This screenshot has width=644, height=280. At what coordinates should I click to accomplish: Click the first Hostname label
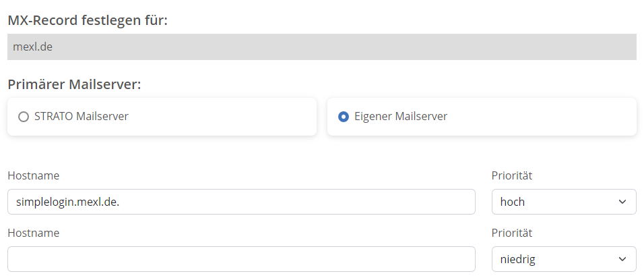pyautogui.click(x=34, y=176)
